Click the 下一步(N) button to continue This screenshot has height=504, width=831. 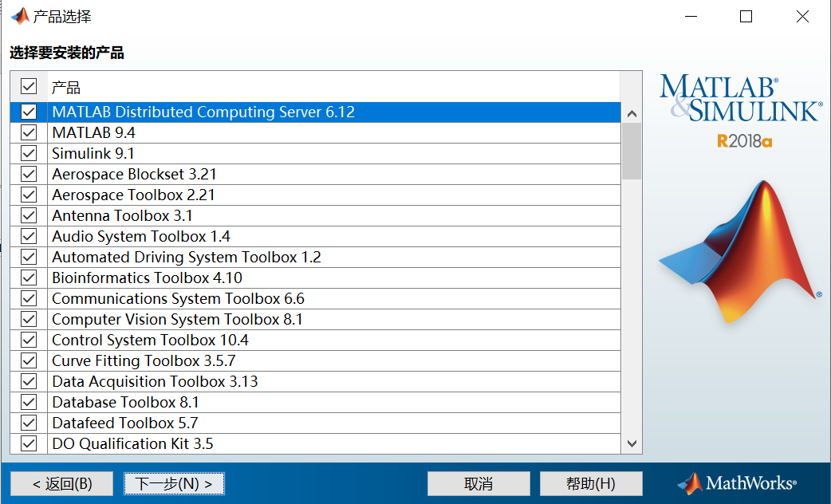pos(174,483)
